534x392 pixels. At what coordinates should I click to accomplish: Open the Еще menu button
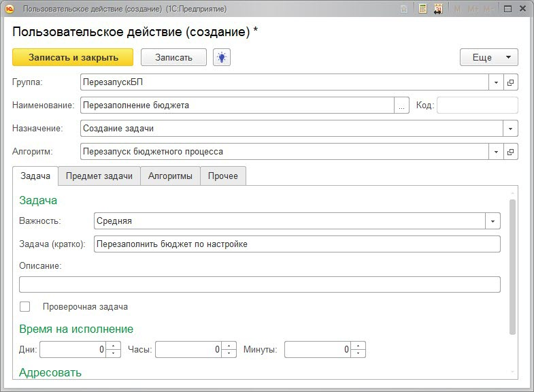tap(488, 57)
